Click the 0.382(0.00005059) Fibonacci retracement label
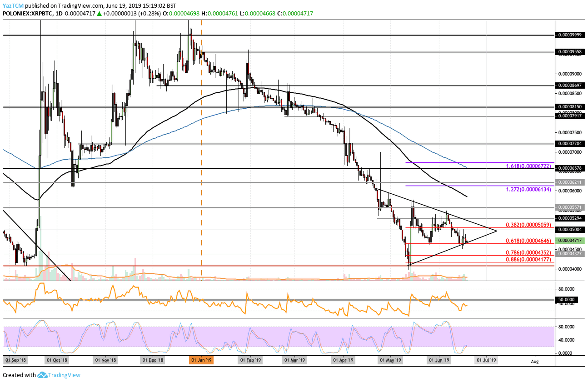This screenshot has width=588, height=383. 528,224
